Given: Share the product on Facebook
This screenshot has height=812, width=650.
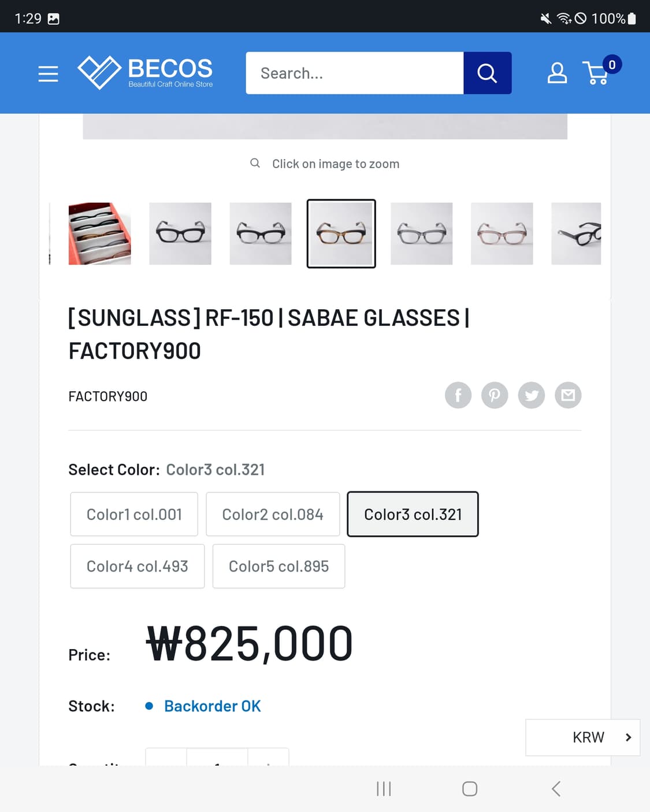Looking at the screenshot, I should [x=458, y=395].
